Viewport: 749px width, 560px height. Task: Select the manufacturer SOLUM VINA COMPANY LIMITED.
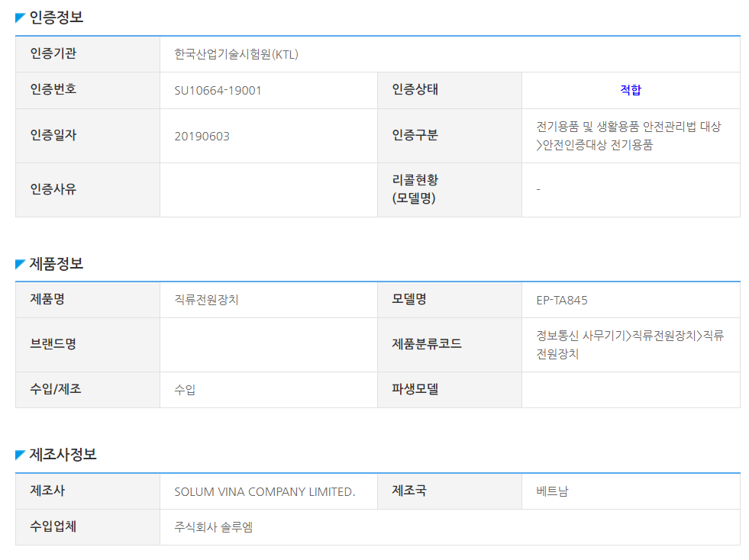click(264, 491)
